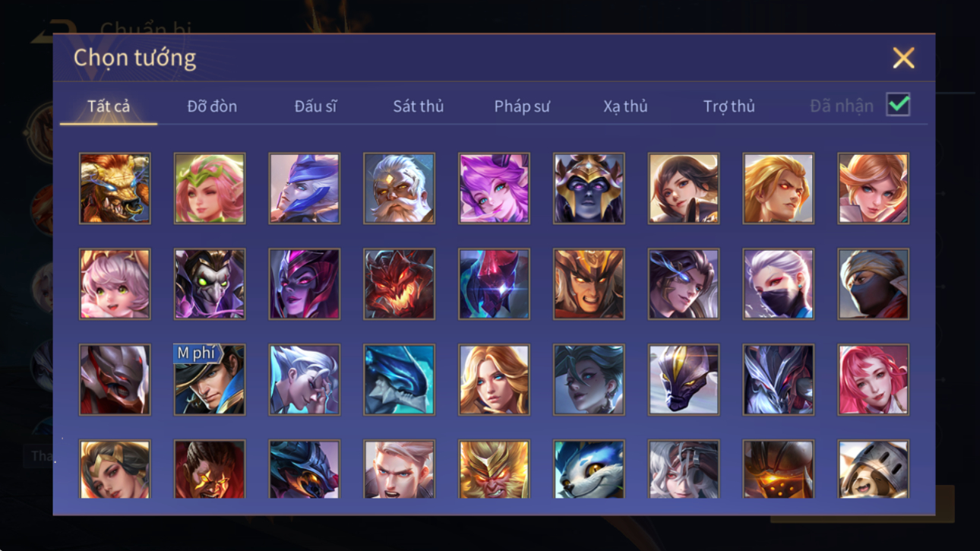Open the 'Sát thủ' tab

418,106
